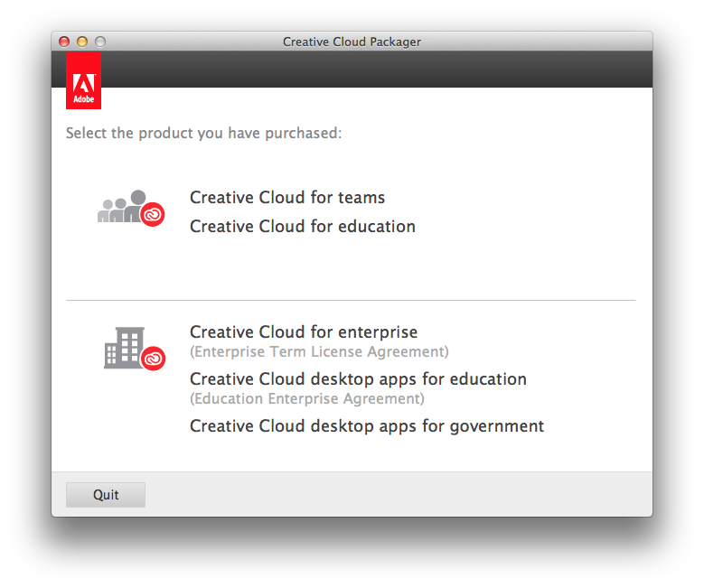The image size is (704, 588).
Task: Select Creative Cloud for enterprise
Action: pos(304,332)
